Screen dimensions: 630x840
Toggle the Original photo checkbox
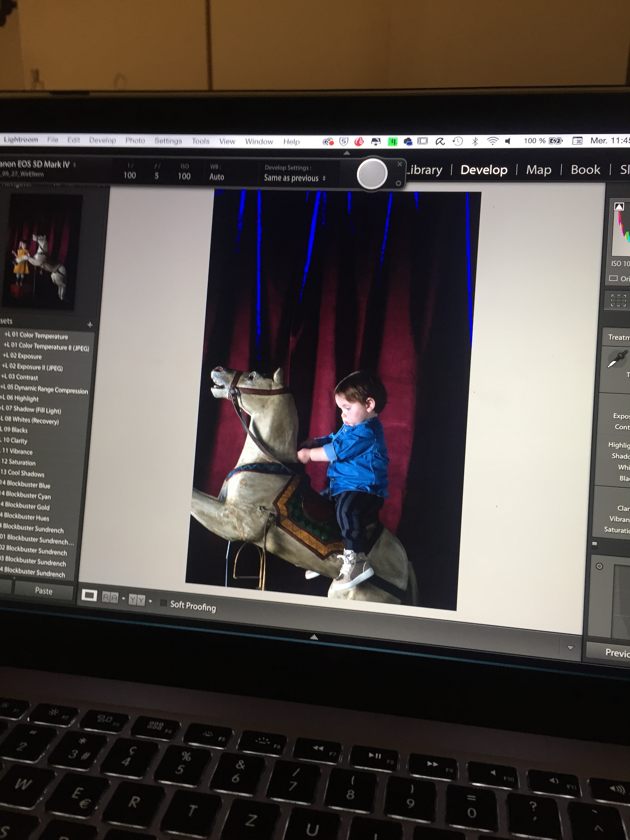613,278
